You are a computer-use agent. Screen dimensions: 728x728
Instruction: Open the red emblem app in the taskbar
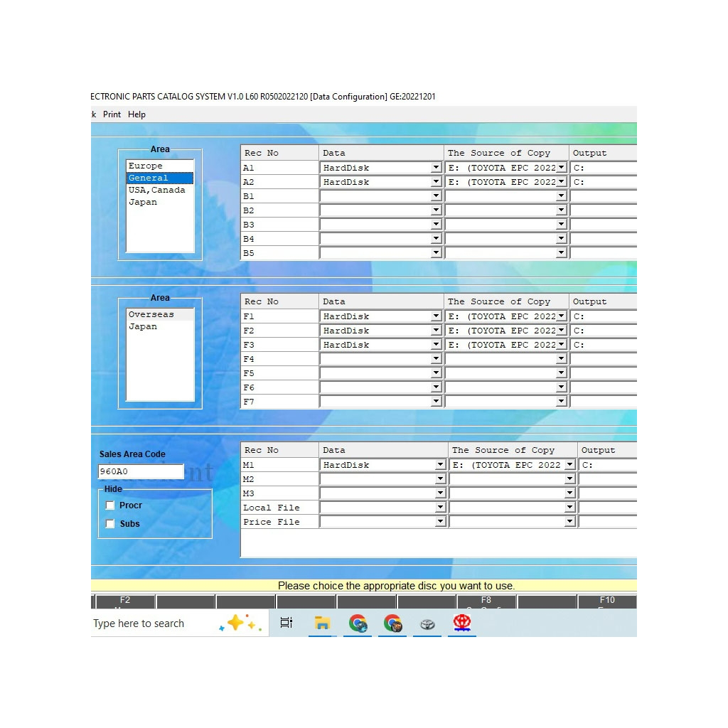point(462,623)
